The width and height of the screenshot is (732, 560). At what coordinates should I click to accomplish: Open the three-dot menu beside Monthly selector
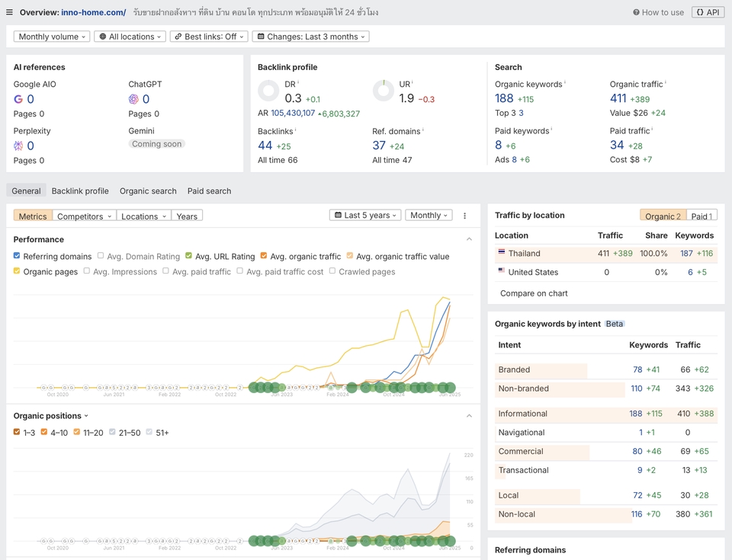[464, 216]
